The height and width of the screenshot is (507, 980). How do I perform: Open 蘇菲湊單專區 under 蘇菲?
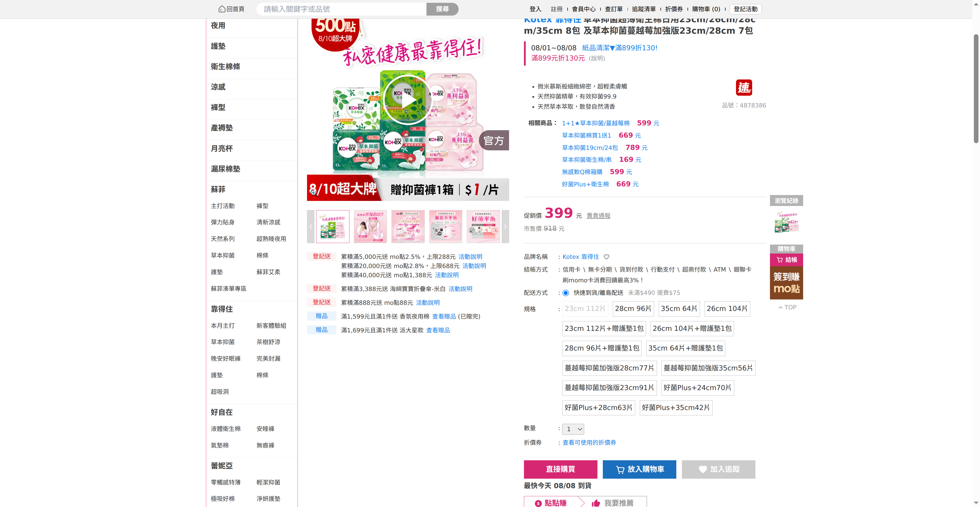tap(229, 289)
